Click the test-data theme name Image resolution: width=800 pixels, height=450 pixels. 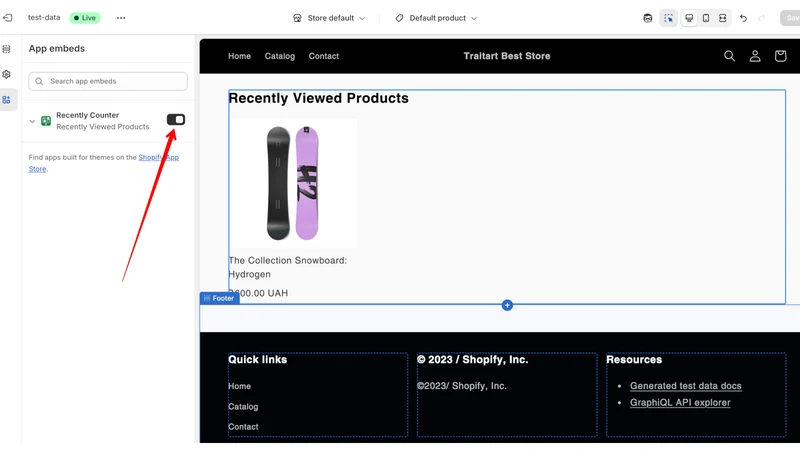(x=44, y=17)
